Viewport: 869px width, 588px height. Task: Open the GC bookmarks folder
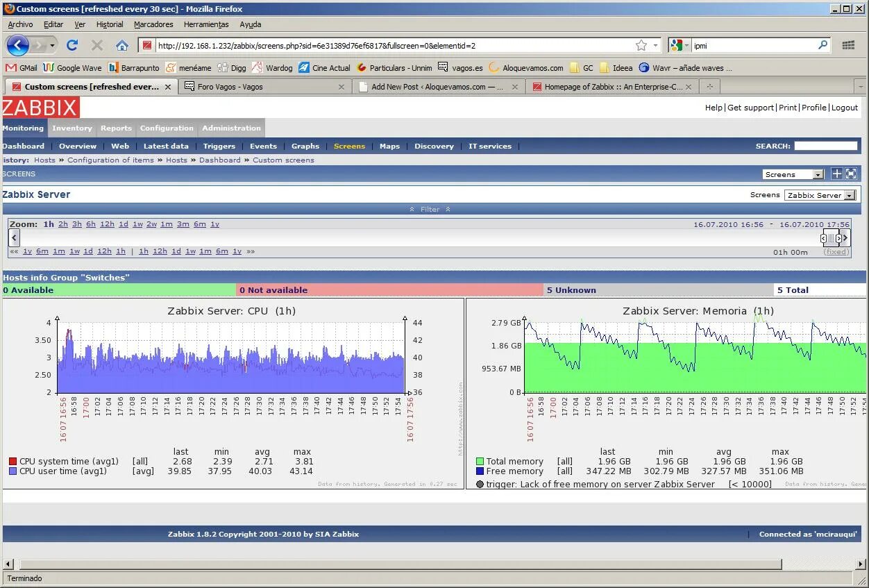(582, 68)
